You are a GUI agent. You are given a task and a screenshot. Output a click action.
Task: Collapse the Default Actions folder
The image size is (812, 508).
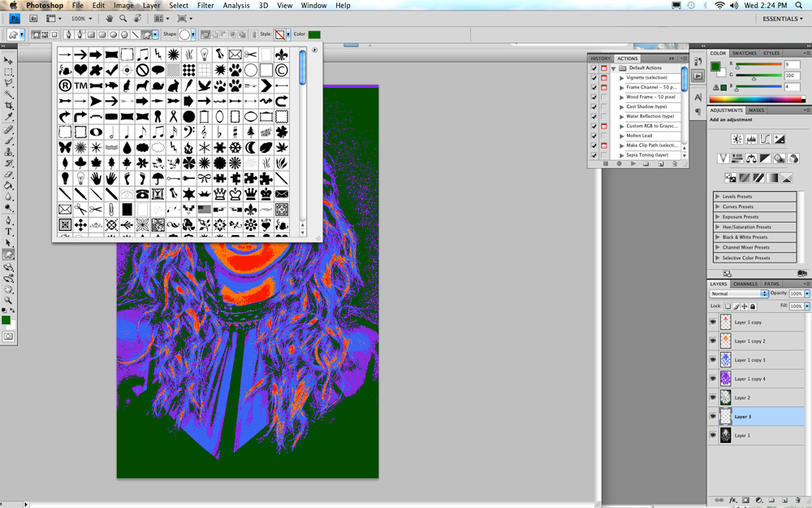tap(614, 68)
